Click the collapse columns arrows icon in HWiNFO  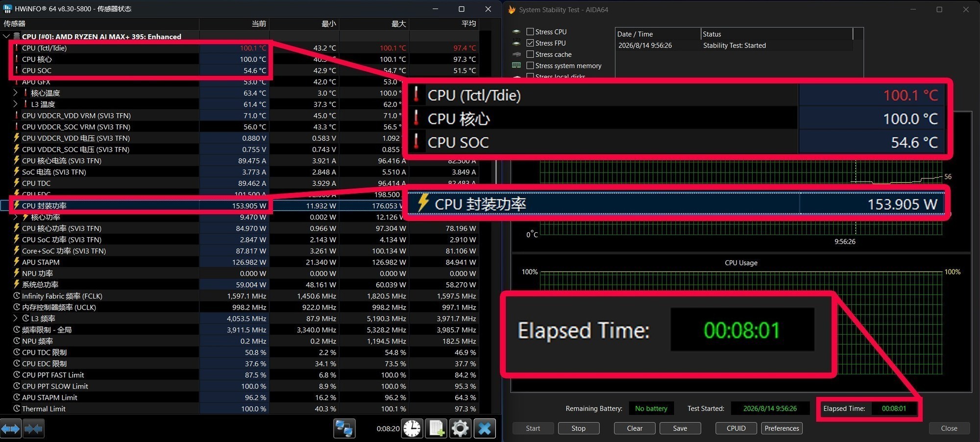[x=33, y=429]
